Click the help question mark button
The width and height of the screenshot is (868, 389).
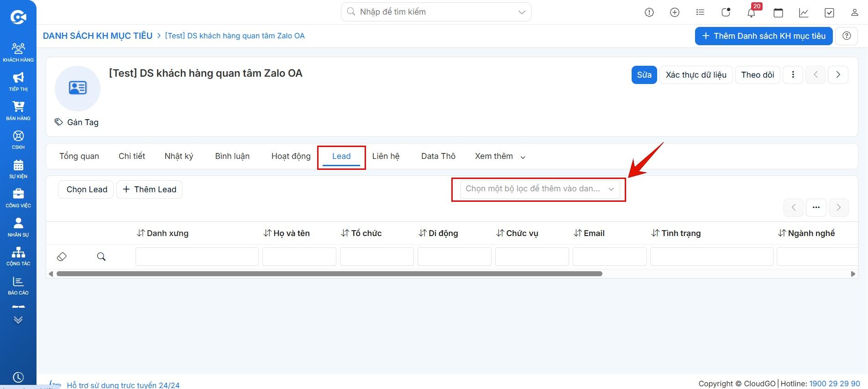click(x=847, y=36)
